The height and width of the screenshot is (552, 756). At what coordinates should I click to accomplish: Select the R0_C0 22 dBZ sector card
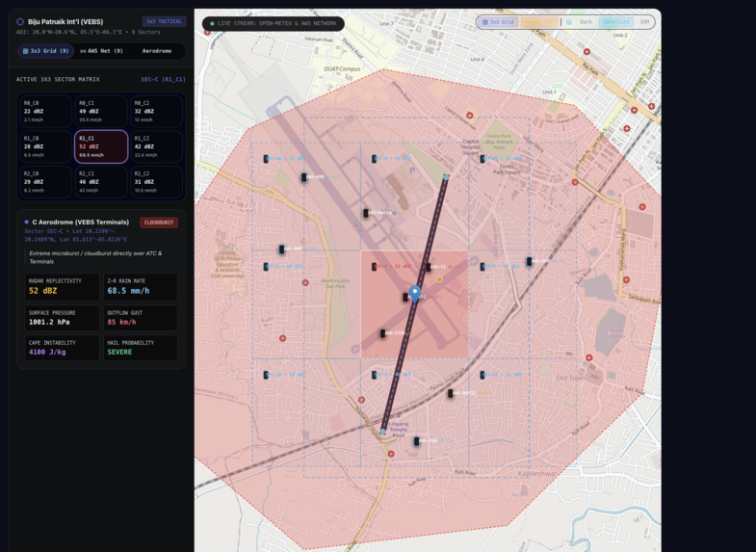point(46,112)
